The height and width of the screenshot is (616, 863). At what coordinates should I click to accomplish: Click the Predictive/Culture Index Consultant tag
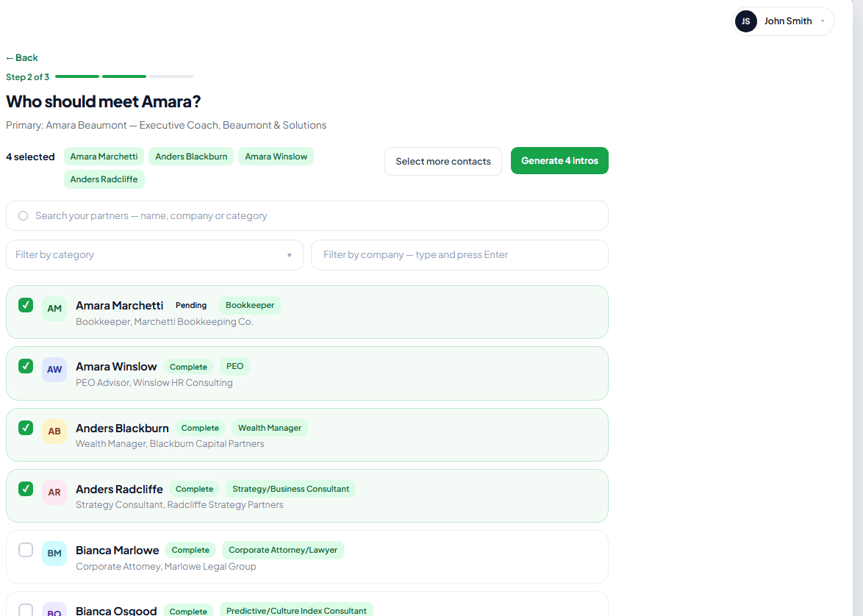tap(296, 611)
